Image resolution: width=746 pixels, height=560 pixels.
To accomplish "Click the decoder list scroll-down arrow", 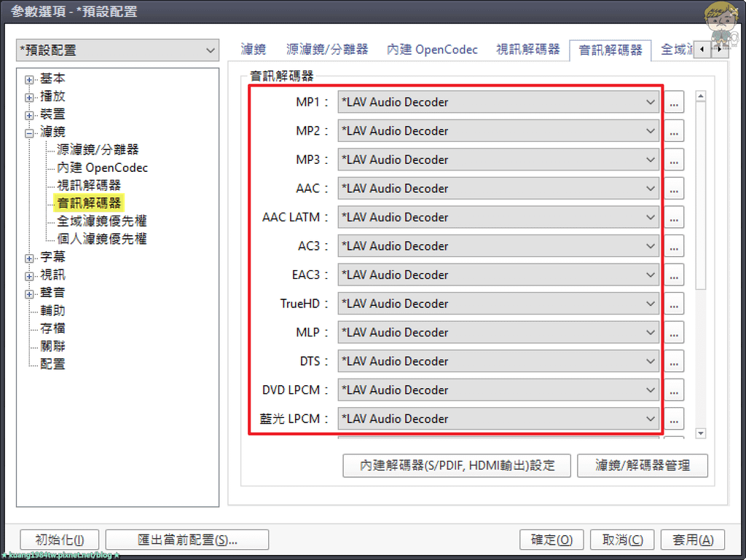I will pos(700,433).
